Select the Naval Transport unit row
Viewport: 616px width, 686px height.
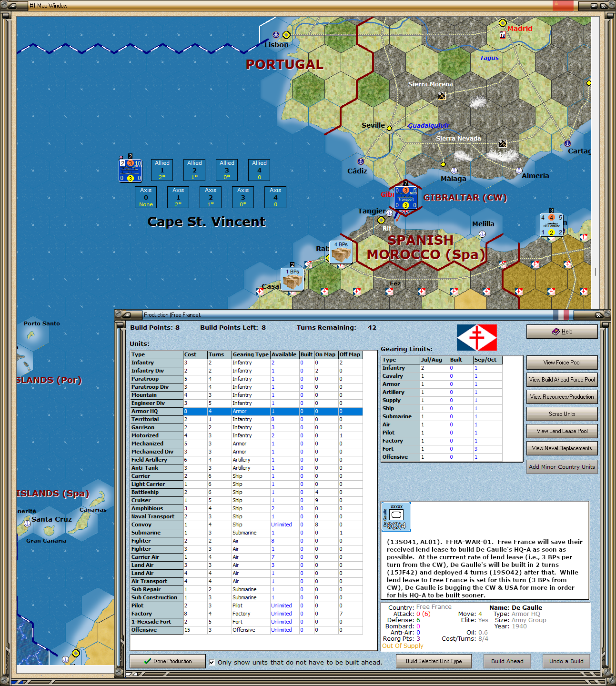pos(246,516)
